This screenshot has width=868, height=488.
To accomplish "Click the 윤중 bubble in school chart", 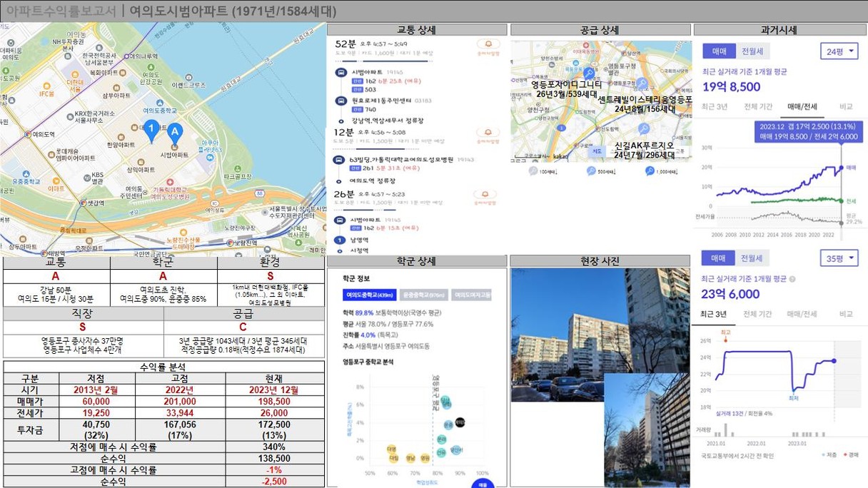I will click(448, 424).
